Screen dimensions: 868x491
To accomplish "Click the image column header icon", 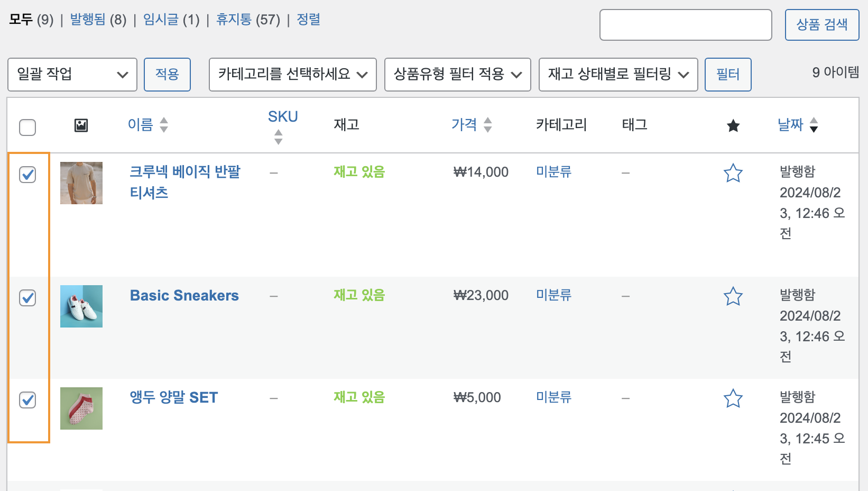I will point(81,125).
